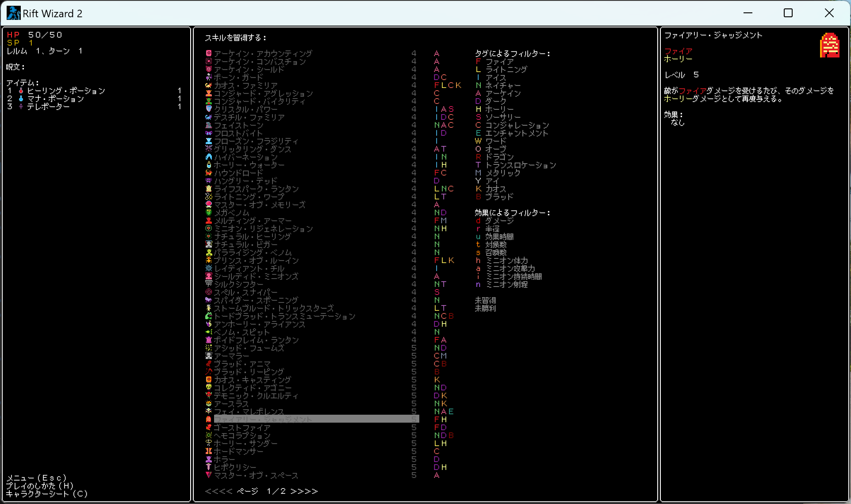Open プレイのしかた (H) help
Screen dimensions: 851x504
[x=40, y=486]
